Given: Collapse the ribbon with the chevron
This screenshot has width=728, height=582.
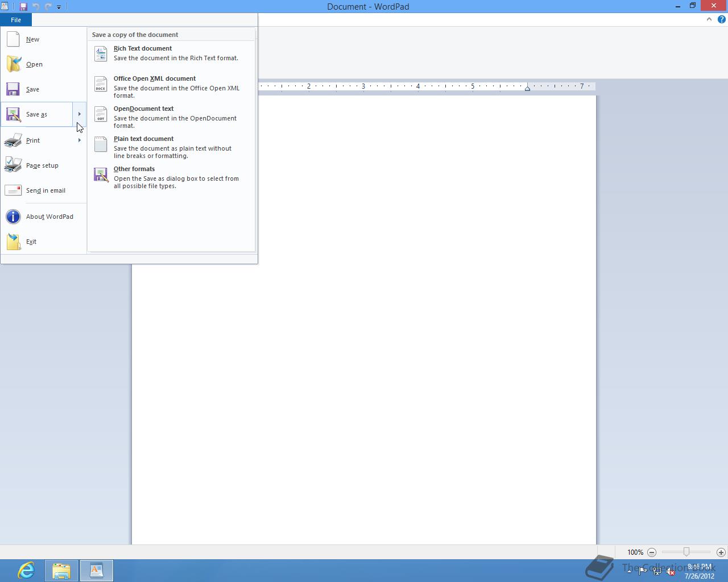Looking at the screenshot, I should [709, 19].
